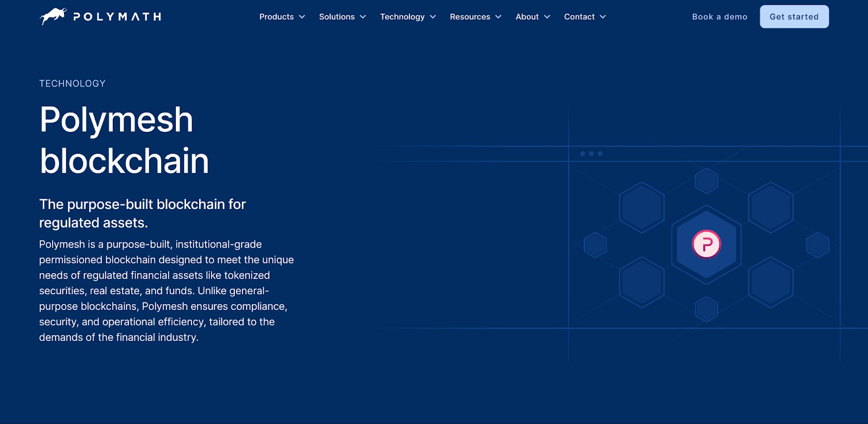This screenshot has width=868, height=424.
Task: Click the Polymesh blockchain heading
Action: (x=124, y=140)
